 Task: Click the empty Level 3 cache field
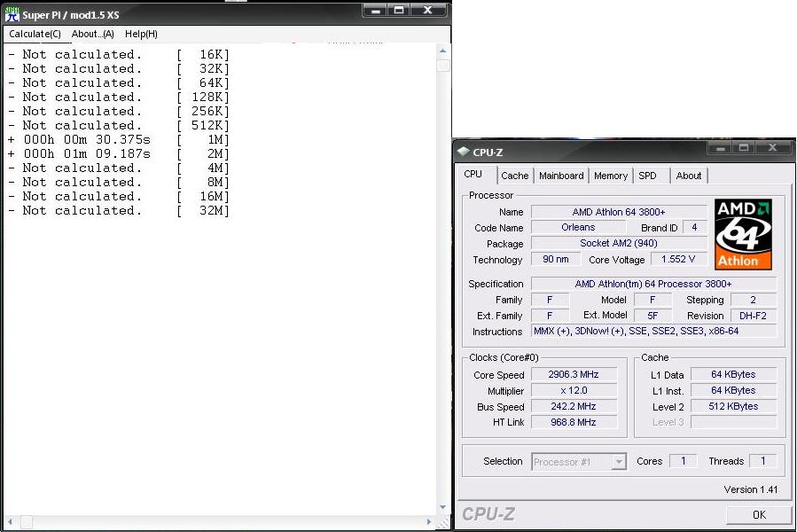pos(733,422)
